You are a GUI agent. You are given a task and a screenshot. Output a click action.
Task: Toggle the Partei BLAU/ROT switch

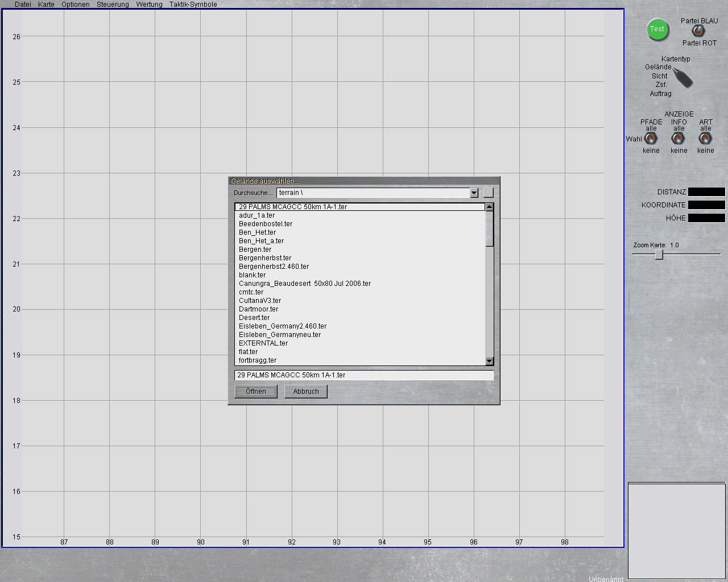[698, 31]
